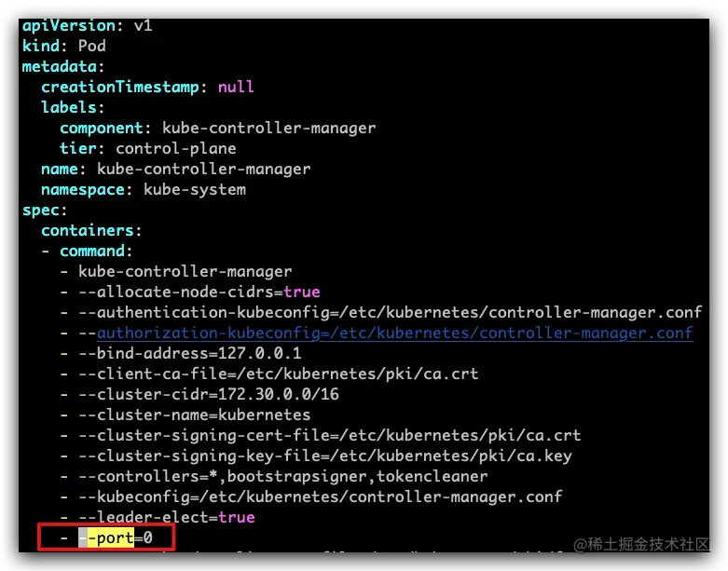Click the '--allocate-node-cidrs=true' argument
Viewport: 728px width, 571px height.
(x=199, y=292)
